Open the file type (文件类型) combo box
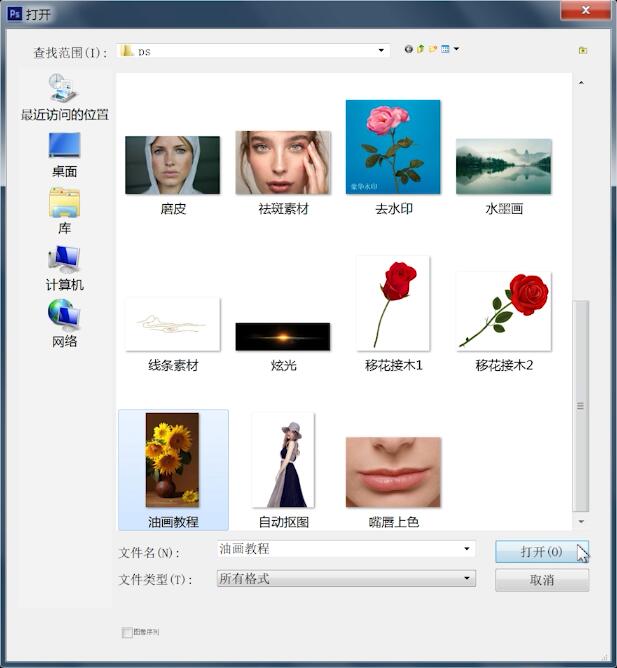The image size is (617, 668). tap(346, 579)
